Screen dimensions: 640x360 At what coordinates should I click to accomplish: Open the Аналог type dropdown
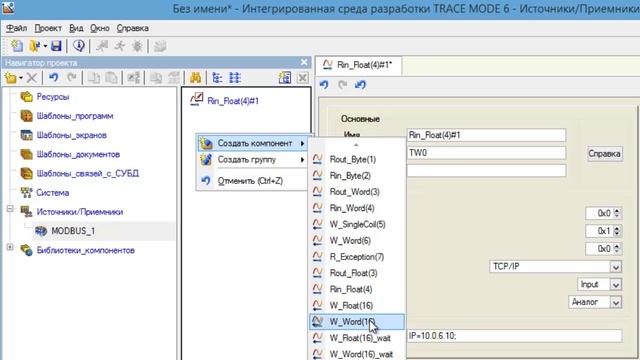tap(616, 302)
